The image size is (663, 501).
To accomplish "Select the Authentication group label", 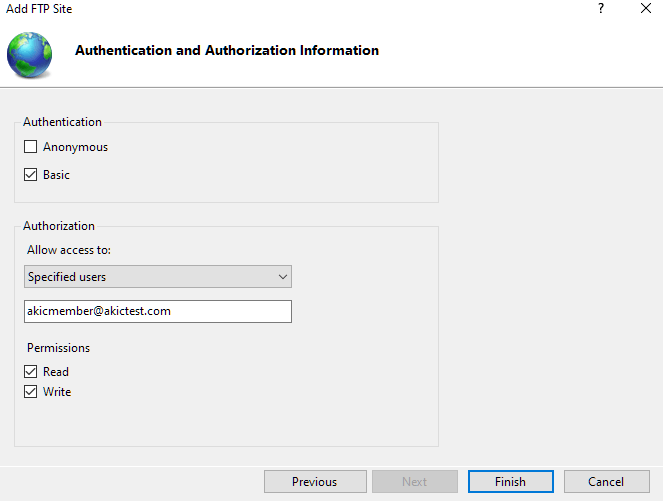I will [62, 122].
